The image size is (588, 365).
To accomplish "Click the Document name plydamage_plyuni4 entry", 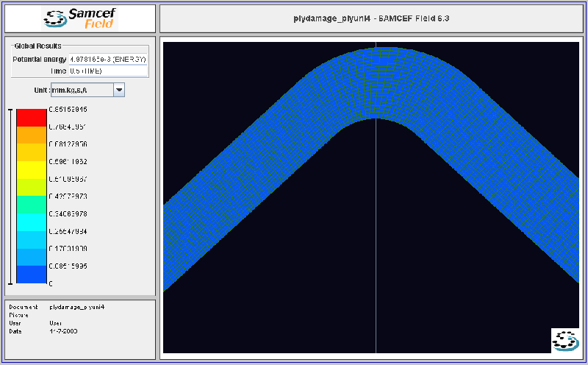I will coord(76,307).
